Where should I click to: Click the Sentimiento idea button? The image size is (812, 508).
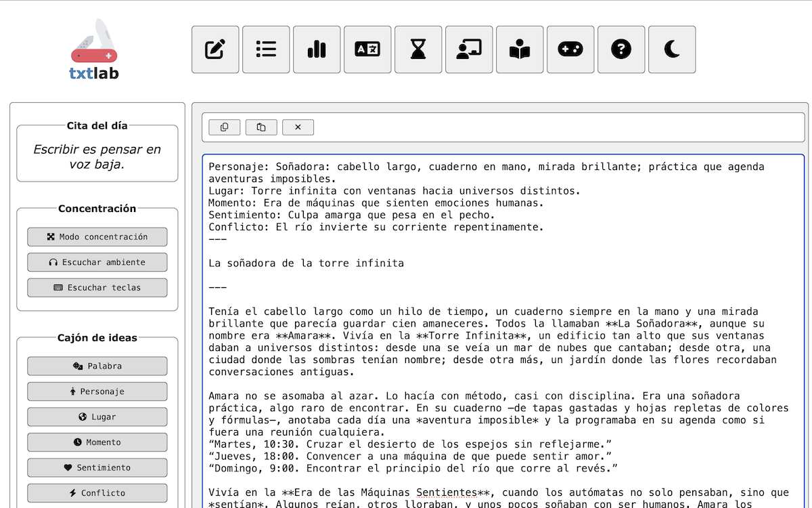click(x=97, y=467)
